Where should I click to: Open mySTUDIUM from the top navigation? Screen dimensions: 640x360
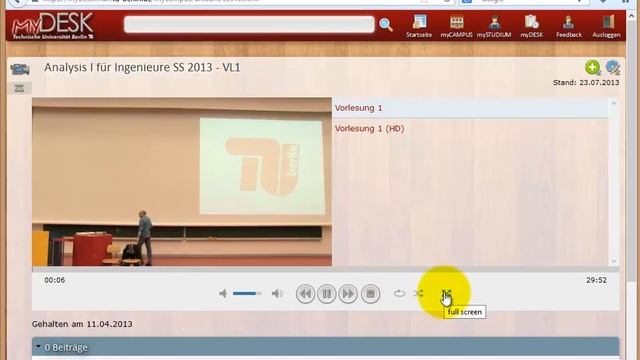pos(494,26)
